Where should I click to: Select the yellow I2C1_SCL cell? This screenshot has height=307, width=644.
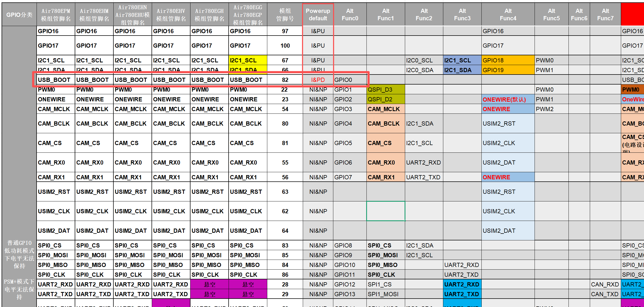pos(248,60)
